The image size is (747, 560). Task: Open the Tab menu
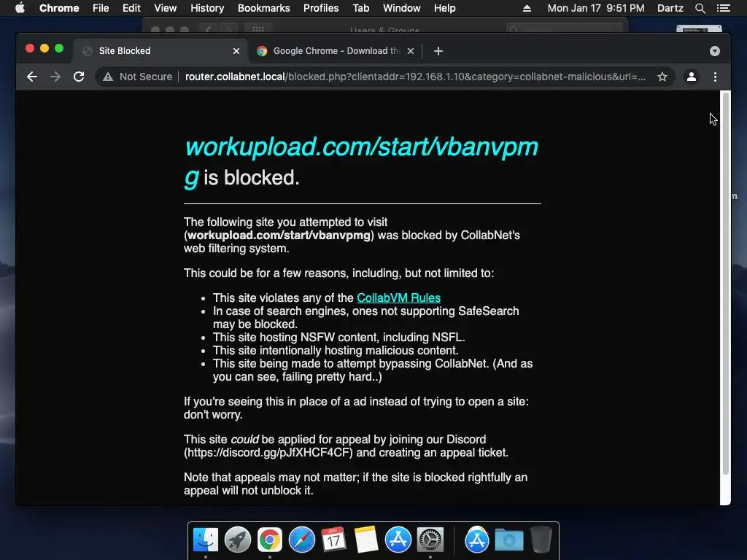point(360,8)
